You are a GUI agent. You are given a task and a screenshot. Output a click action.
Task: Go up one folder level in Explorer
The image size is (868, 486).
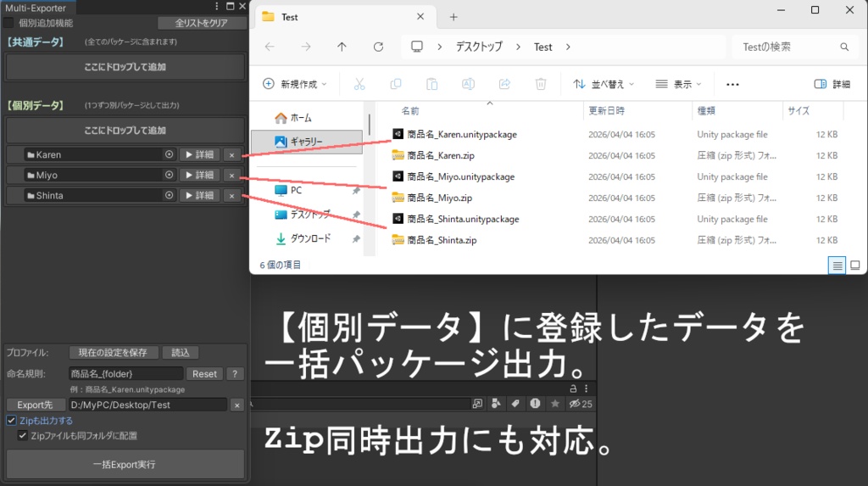tap(342, 47)
